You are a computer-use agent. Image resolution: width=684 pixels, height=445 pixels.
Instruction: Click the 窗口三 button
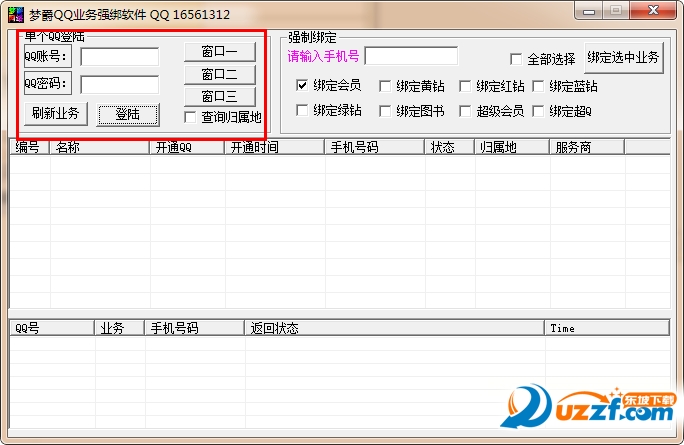click(220, 96)
